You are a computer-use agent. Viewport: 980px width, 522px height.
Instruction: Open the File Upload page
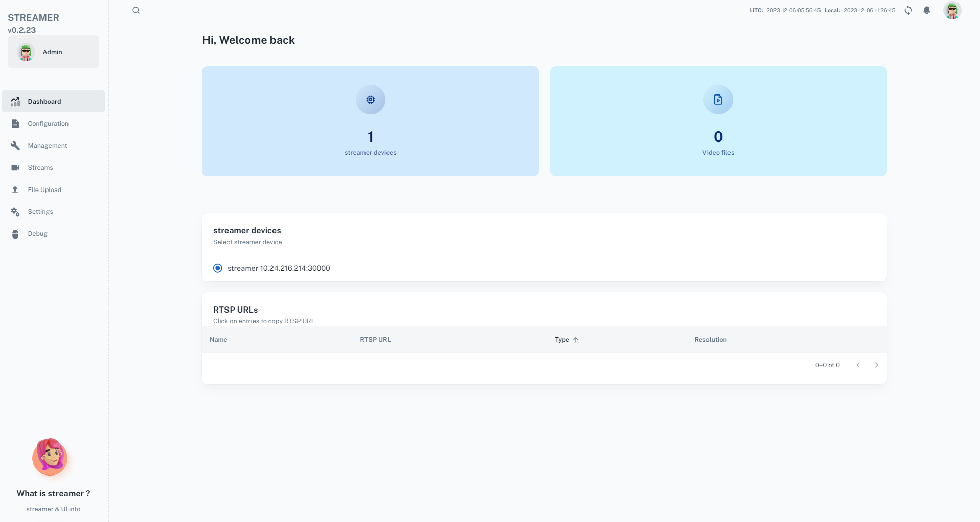click(x=44, y=190)
